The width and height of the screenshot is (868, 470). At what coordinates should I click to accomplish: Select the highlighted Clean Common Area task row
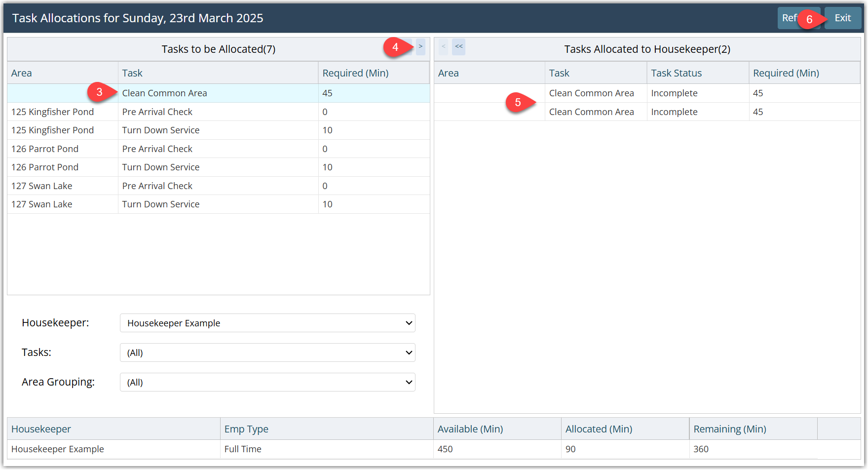click(218, 93)
